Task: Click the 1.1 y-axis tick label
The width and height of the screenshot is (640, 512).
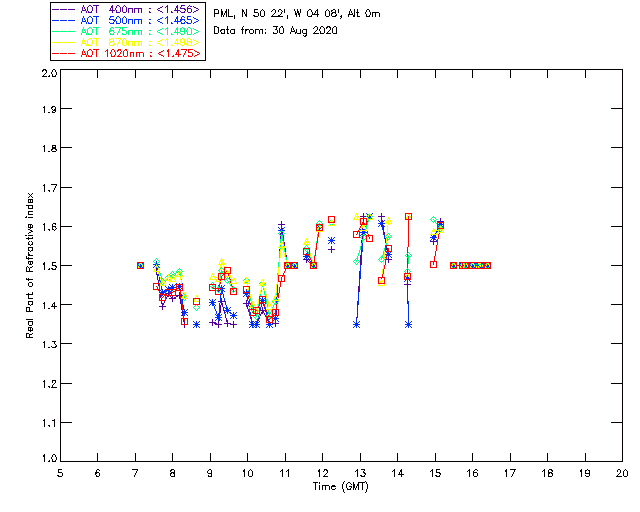Action: coord(49,423)
